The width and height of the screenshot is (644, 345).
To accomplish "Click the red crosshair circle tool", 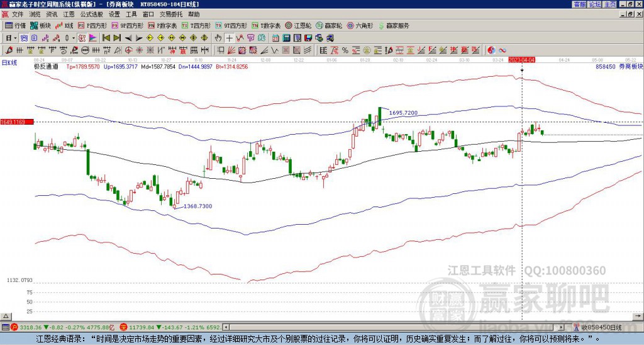I will pyautogui.click(x=128, y=50).
